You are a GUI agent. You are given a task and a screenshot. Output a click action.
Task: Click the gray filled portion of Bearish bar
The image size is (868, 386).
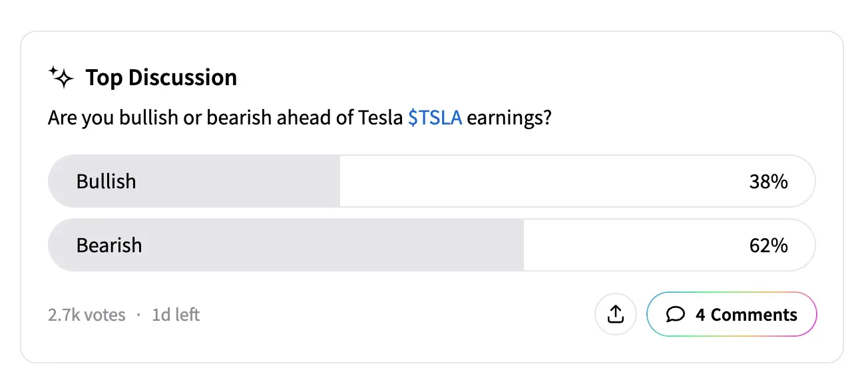point(333,246)
